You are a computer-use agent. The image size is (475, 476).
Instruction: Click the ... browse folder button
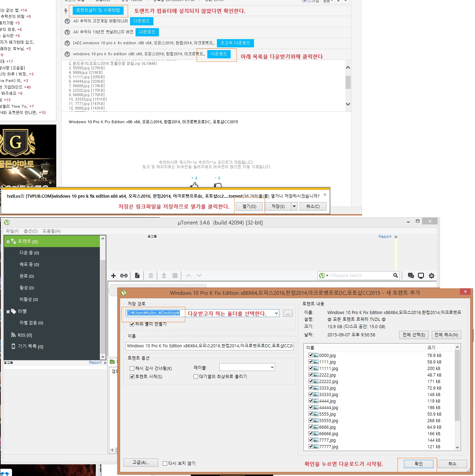point(288,313)
